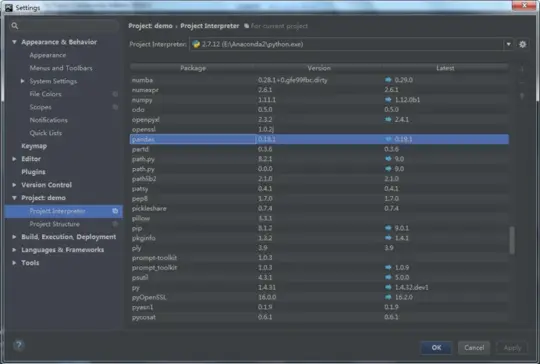Collapse the Appearance & Behavior section
The height and width of the screenshot is (364, 540).
pyautogui.click(x=14, y=42)
